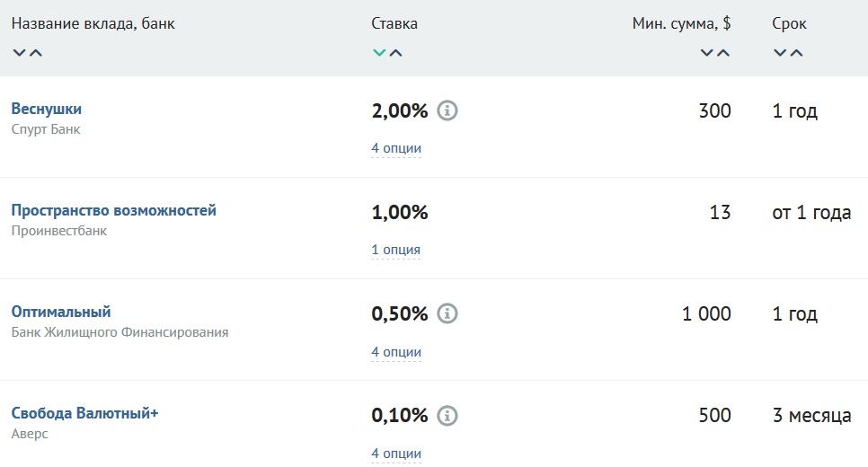Viewport: 868px width, 467px height.
Task: Open info icon next to 0,10% rate
Action: (447, 416)
